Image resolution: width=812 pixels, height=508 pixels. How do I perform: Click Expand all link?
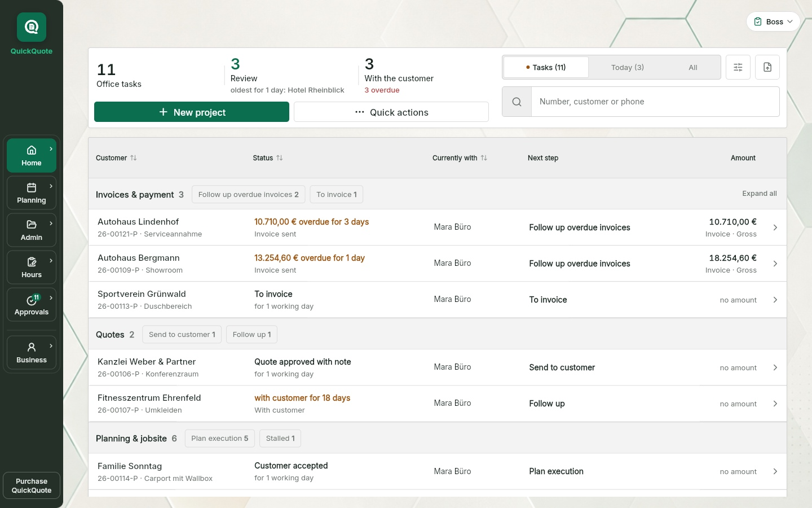tap(760, 194)
